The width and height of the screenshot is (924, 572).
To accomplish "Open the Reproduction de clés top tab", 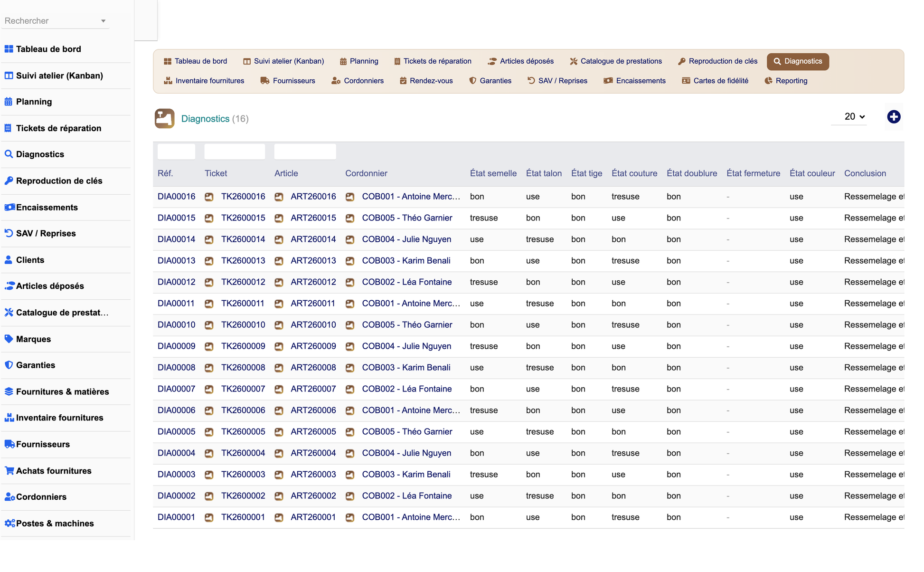I will click(718, 61).
